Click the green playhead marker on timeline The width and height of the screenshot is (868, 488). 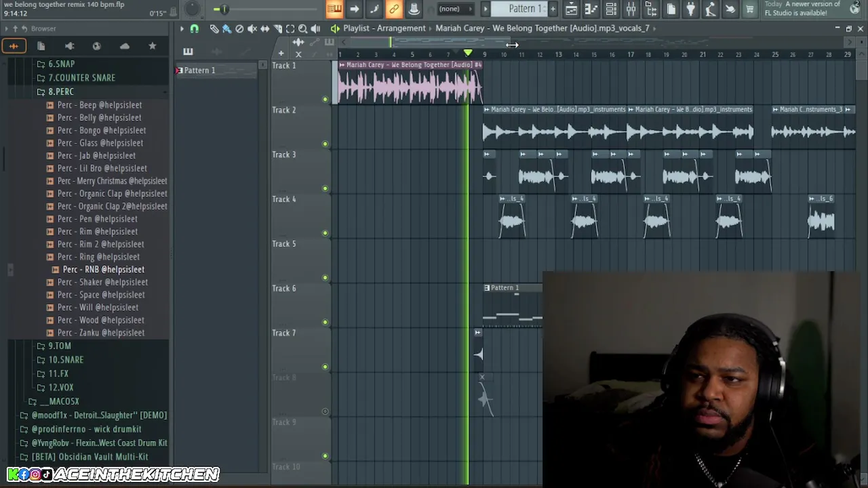pyautogui.click(x=468, y=53)
